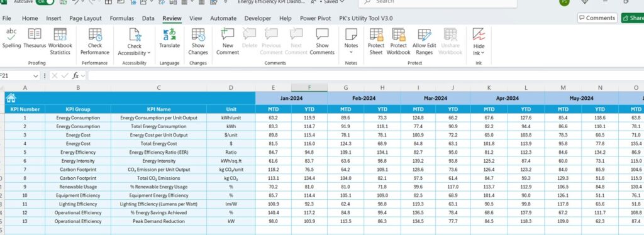
Task: Click the Previous Comment icon
Action: [271, 35]
